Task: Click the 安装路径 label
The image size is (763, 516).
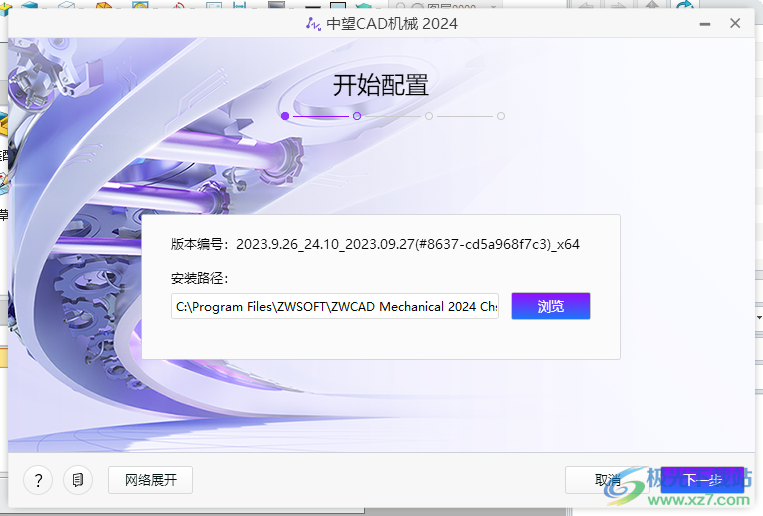Action: pos(200,278)
